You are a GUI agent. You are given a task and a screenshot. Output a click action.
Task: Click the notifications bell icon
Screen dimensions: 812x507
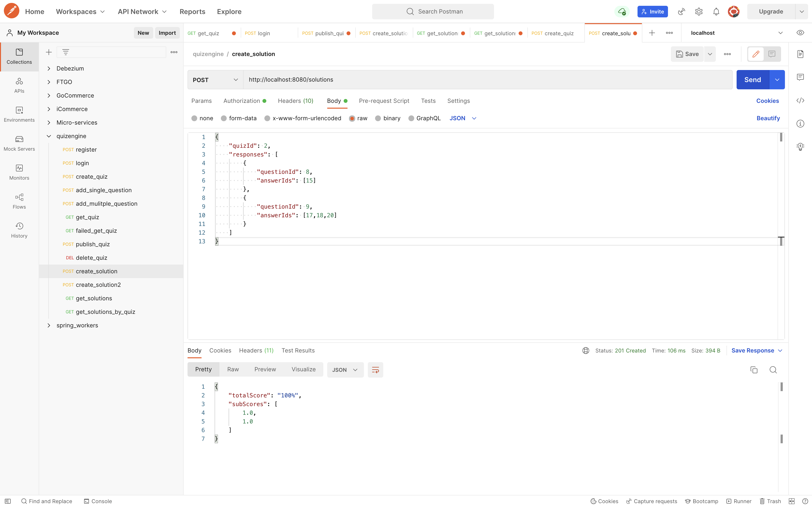[716, 12]
